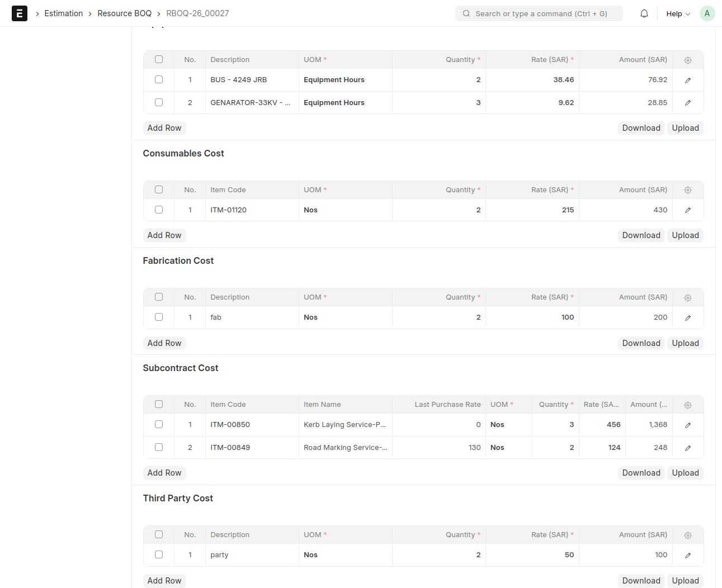The width and height of the screenshot is (722, 588).
Task: Go to Estimation breadcrumb
Action: click(x=63, y=13)
